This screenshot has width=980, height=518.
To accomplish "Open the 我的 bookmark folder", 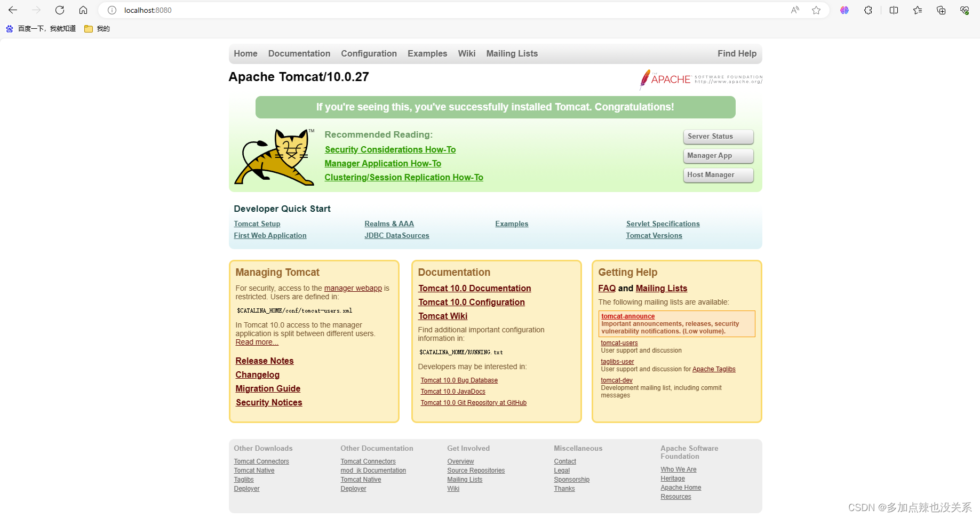I will coord(97,29).
